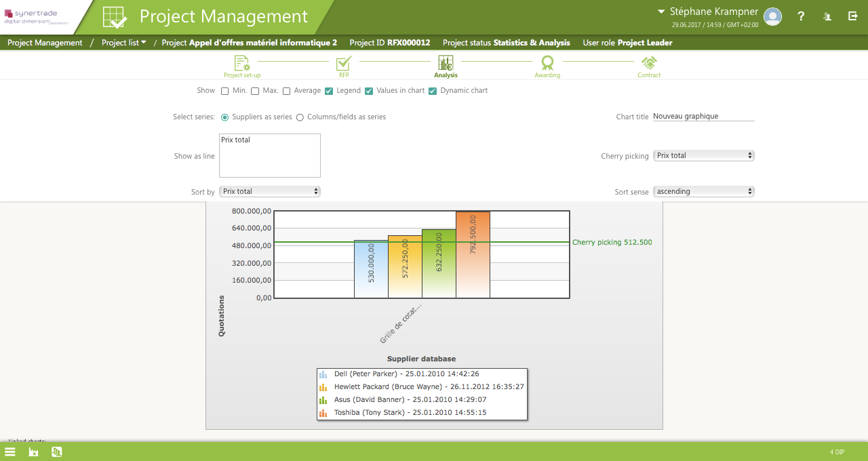
Task: Open the Project set-up step icon
Action: click(x=242, y=62)
